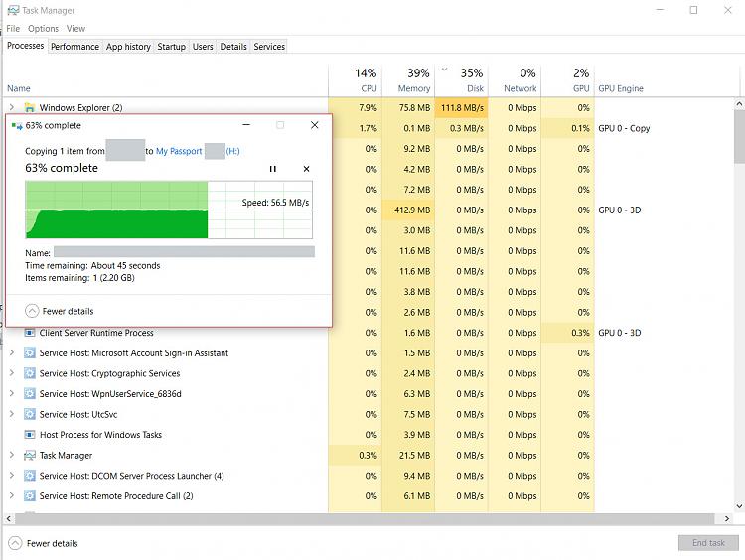Sort processes by the CPU column
Screen dimensions: 745x560
[x=355, y=80]
